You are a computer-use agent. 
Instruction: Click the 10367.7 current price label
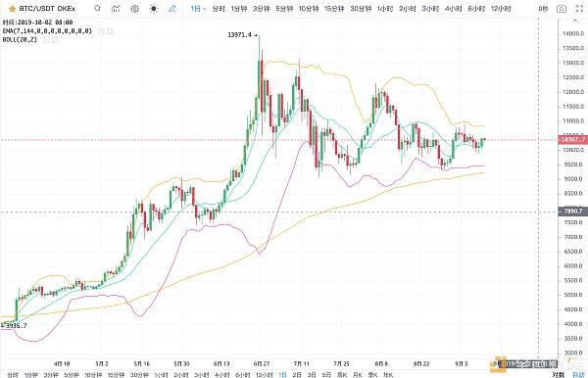click(572, 139)
